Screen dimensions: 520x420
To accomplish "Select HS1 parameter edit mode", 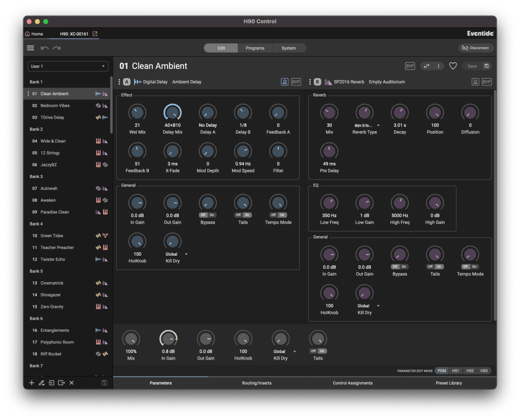I will point(456,371).
